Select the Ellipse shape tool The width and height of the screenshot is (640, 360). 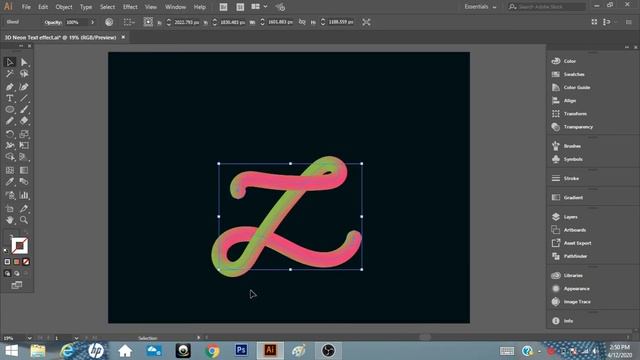(10, 109)
